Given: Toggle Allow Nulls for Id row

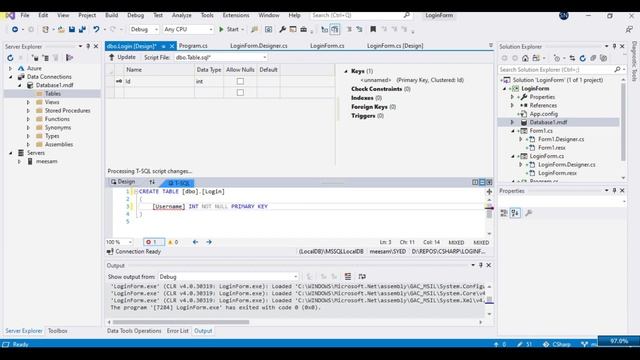Looking at the screenshot, I should click(240, 81).
